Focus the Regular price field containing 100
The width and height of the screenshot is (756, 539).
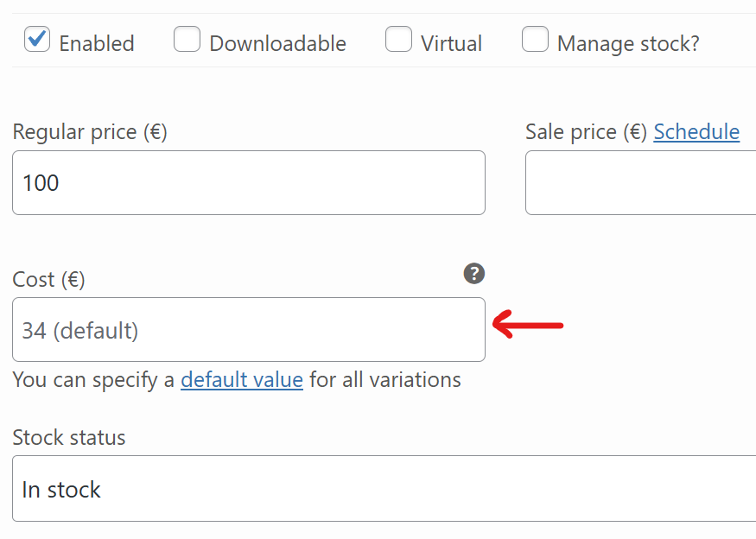tap(249, 183)
